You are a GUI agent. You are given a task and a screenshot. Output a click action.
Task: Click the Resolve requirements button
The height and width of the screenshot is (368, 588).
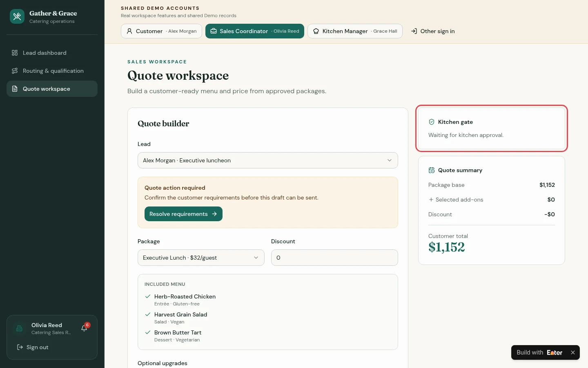tap(183, 214)
